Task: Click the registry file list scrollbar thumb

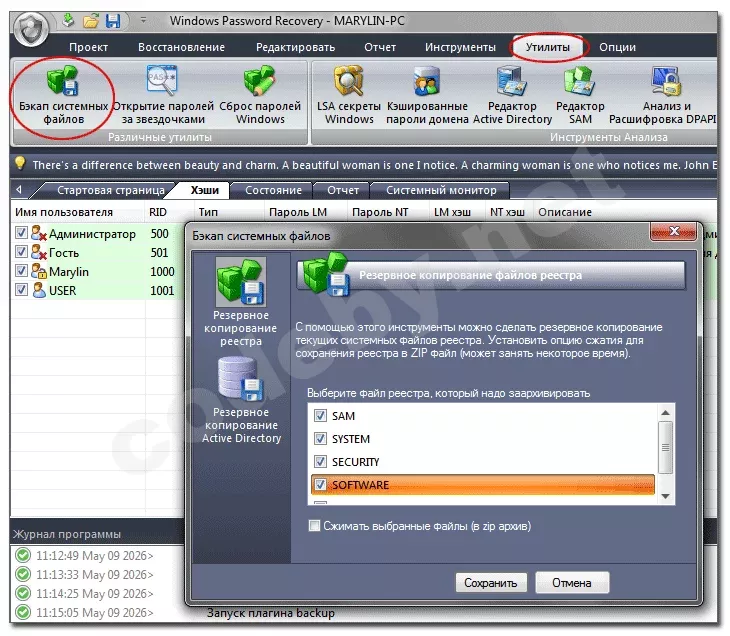Action: pos(665,447)
